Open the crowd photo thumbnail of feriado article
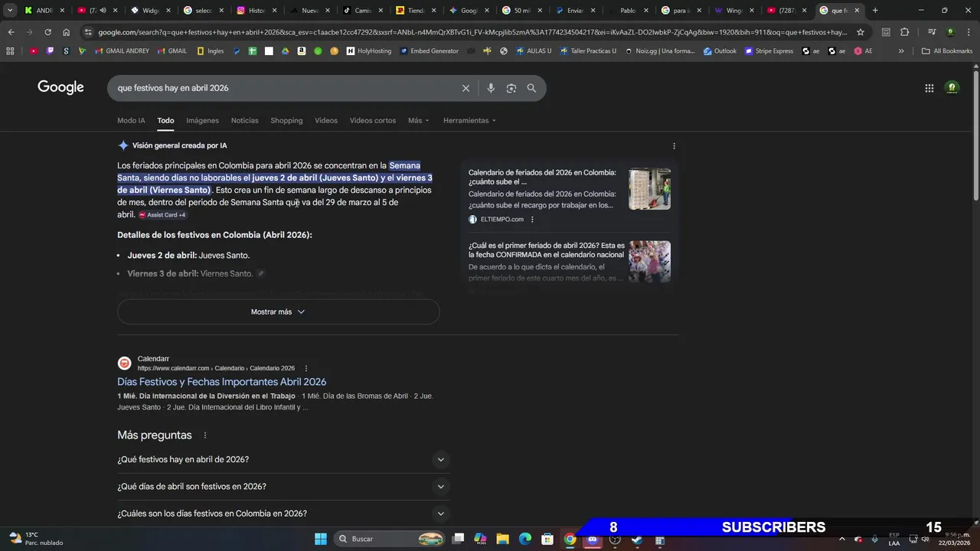The width and height of the screenshot is (980, 551). (x=650, y=262)
